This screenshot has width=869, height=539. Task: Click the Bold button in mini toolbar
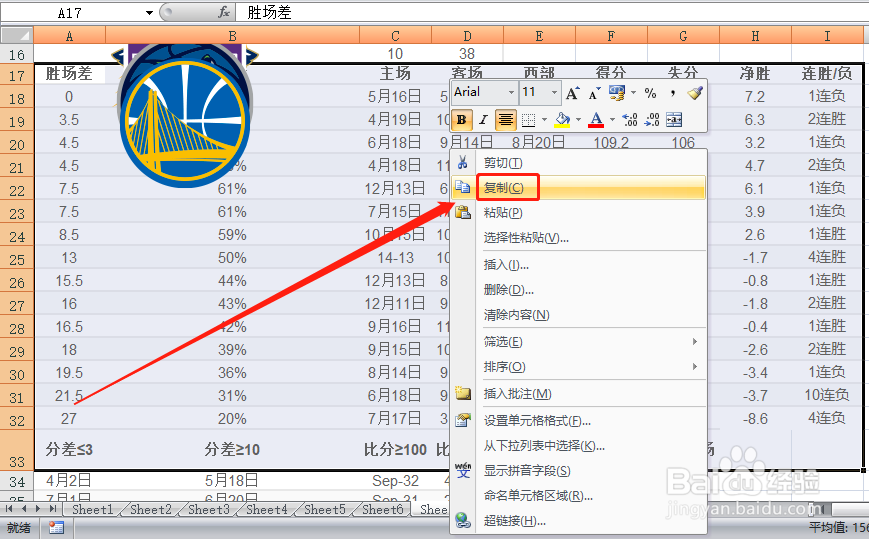click(x=461, y=120)
